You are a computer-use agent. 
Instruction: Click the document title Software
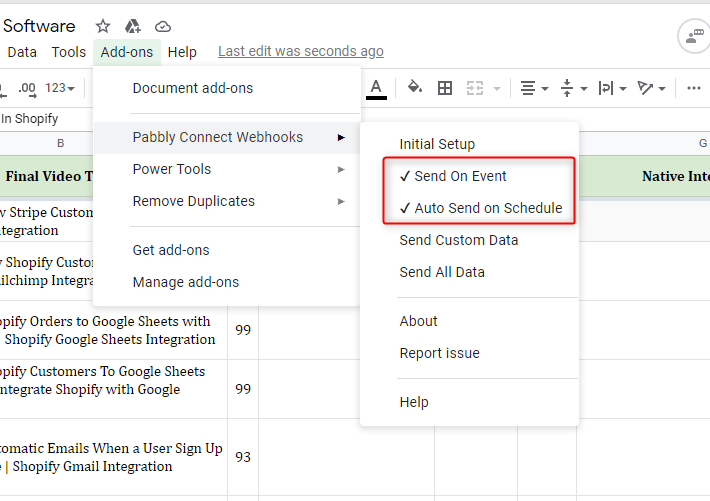click(39, 26)
